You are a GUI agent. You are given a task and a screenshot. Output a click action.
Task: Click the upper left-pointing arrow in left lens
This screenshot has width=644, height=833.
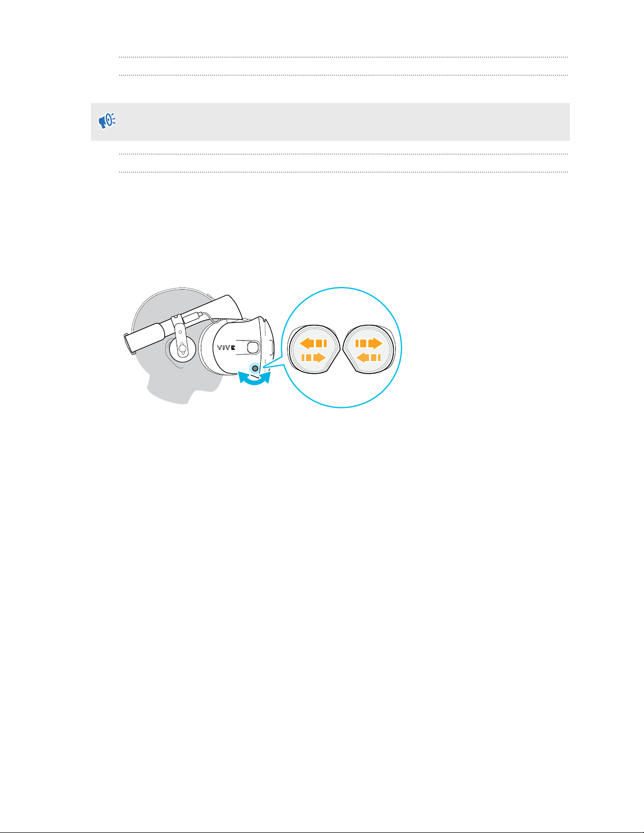[313, 344]
